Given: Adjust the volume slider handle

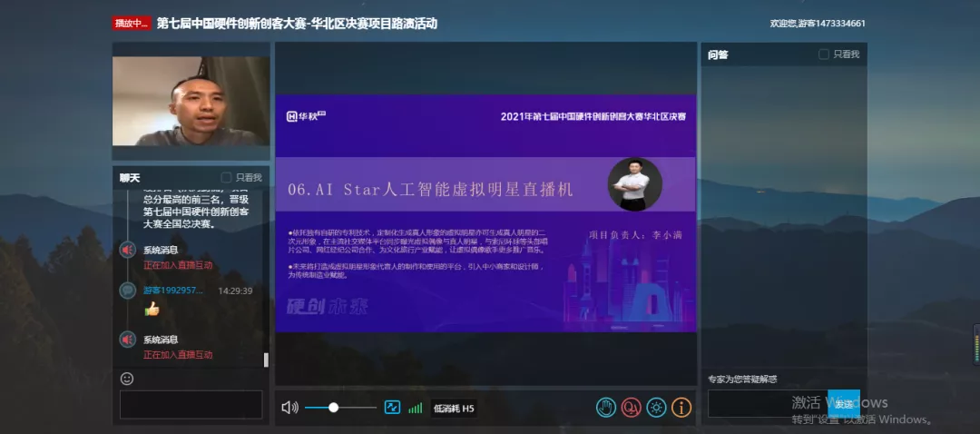Looking at the screenshot, I should (x=333, y=408).
